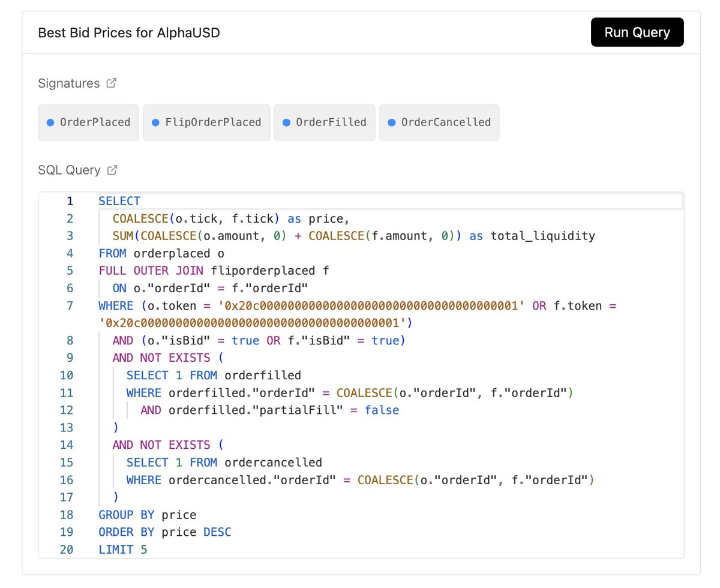Screen dimensions: 720x588
Task: Select the OrderPlaced signature chip
Action: click(x=88, y=122)
